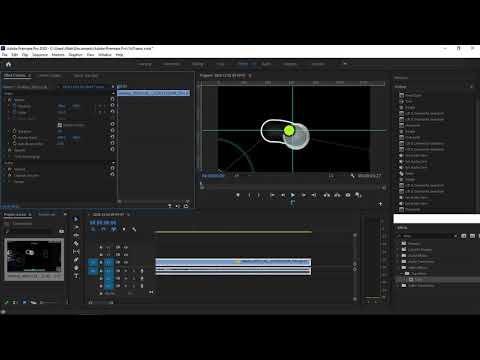Viewport: 480px width, 360px height.
Task: Select the Effect Controls panel tab
Action: click(x=15, y=75)
